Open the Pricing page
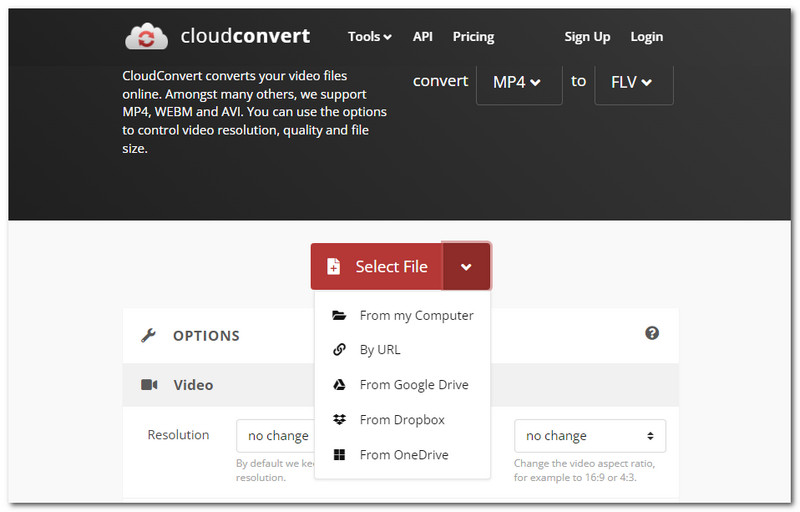Viewport: 800px width, 512px height. coord(473,37)
